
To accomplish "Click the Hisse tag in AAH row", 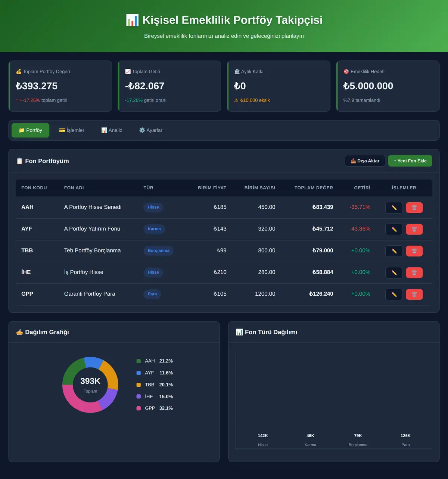I will coord(153,207).
